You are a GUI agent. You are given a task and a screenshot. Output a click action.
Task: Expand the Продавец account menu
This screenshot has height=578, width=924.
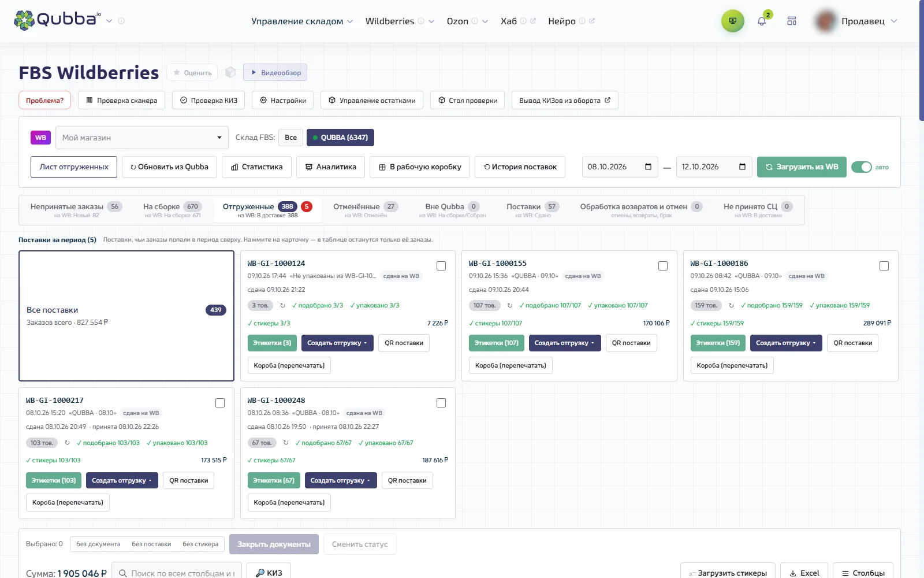click(x=855, y=21)
